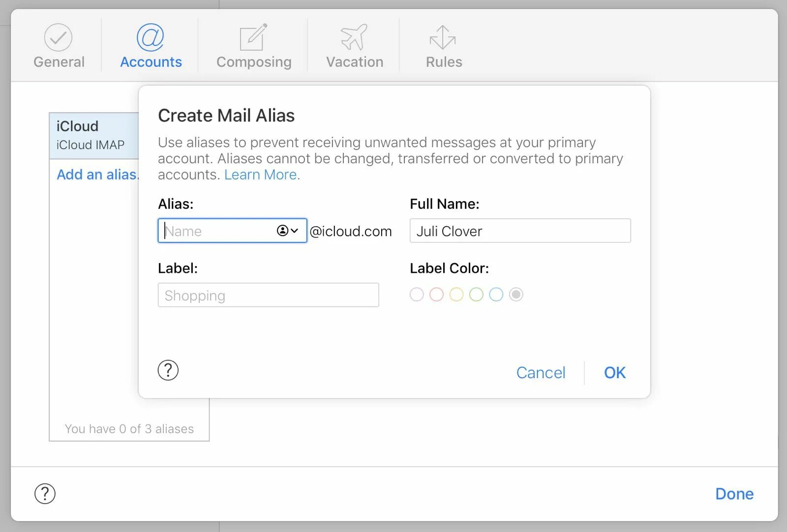Click Add an alias link
The height and width of the screenshot is (532, 787).
point(98,175)
